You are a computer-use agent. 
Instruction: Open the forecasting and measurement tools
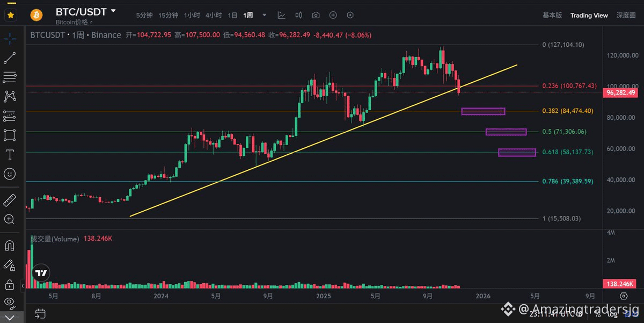[10, 116]
